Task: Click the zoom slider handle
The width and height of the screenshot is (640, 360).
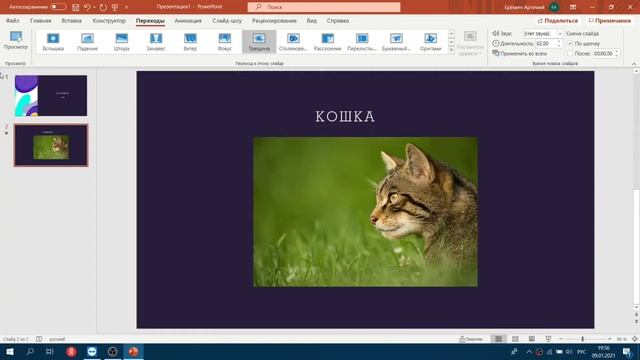Action: tap(582, 339)
